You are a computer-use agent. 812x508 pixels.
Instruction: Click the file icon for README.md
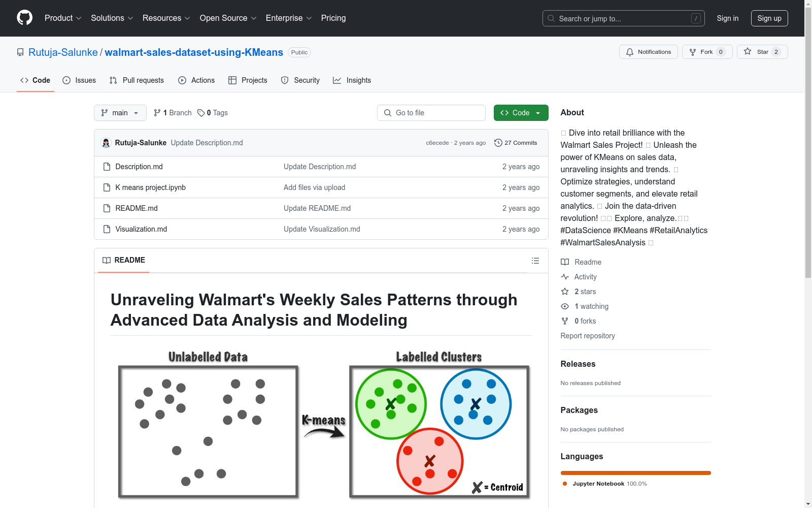107,208
